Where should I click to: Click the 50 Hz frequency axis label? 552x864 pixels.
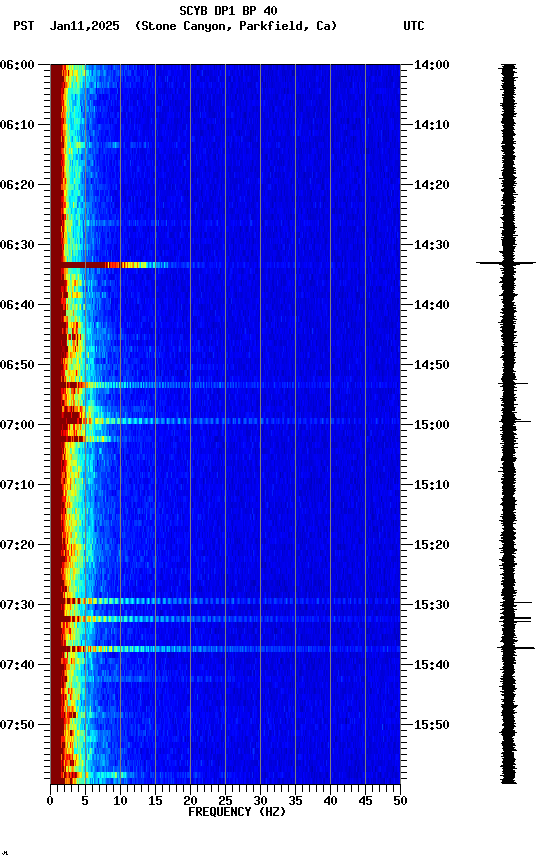[400, 801]
